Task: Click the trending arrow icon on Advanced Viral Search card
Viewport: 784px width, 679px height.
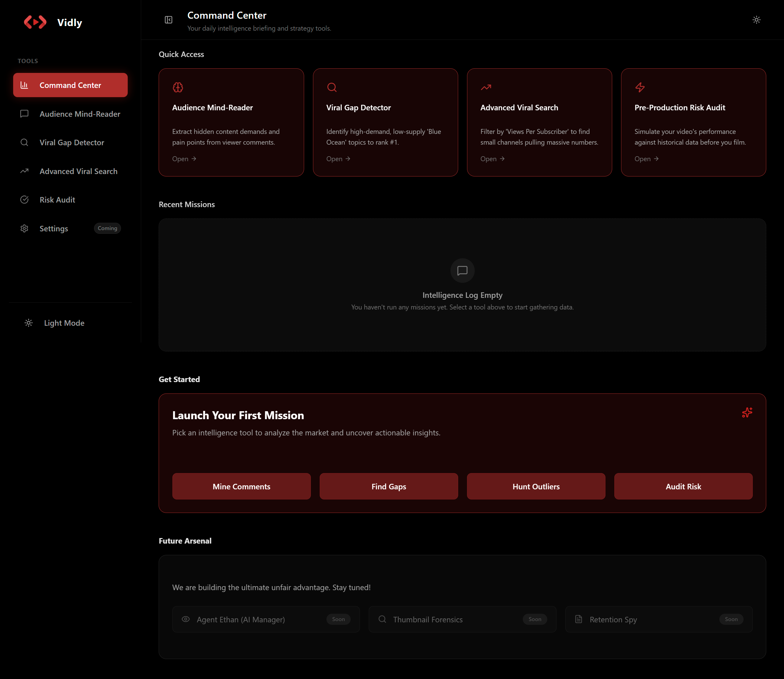Action: [x=486, y=87]
